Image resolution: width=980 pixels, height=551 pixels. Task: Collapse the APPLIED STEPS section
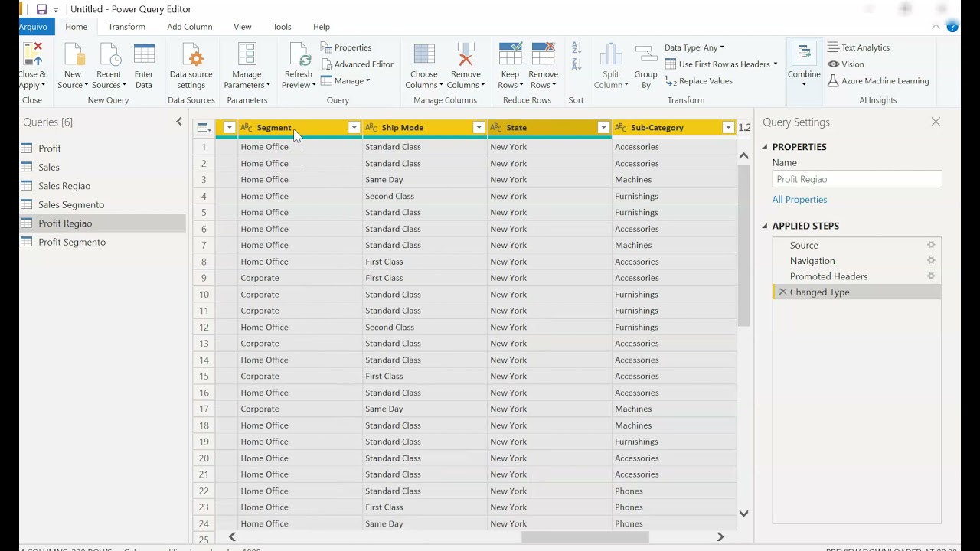(765, 226)
